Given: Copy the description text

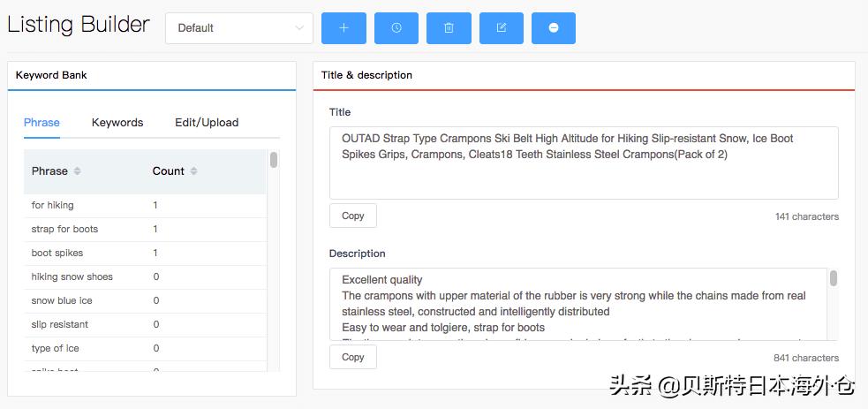Looking at the screenshot, I should [x=353, y=357].
